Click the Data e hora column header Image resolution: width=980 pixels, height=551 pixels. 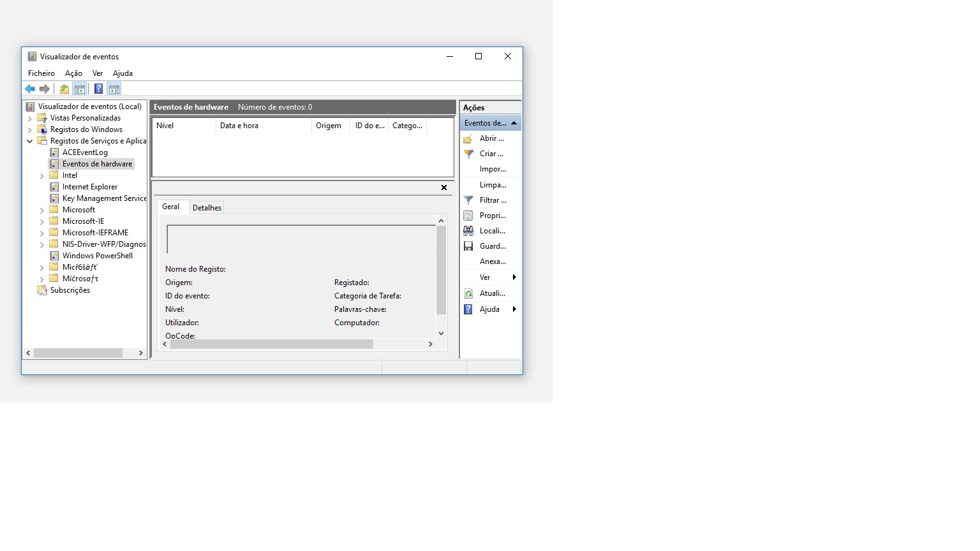point(264,126)
